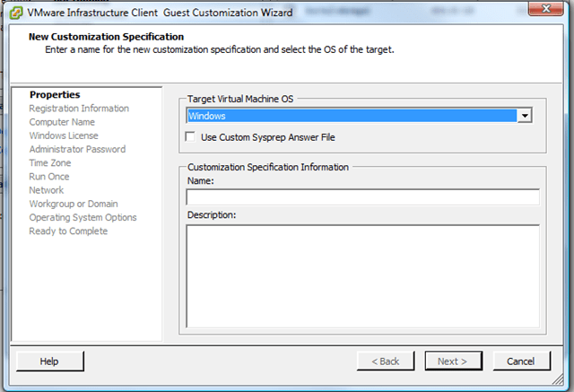Screen dimensions: 574x392
Task: Click into the specification Name field
Action: (362, 197)
